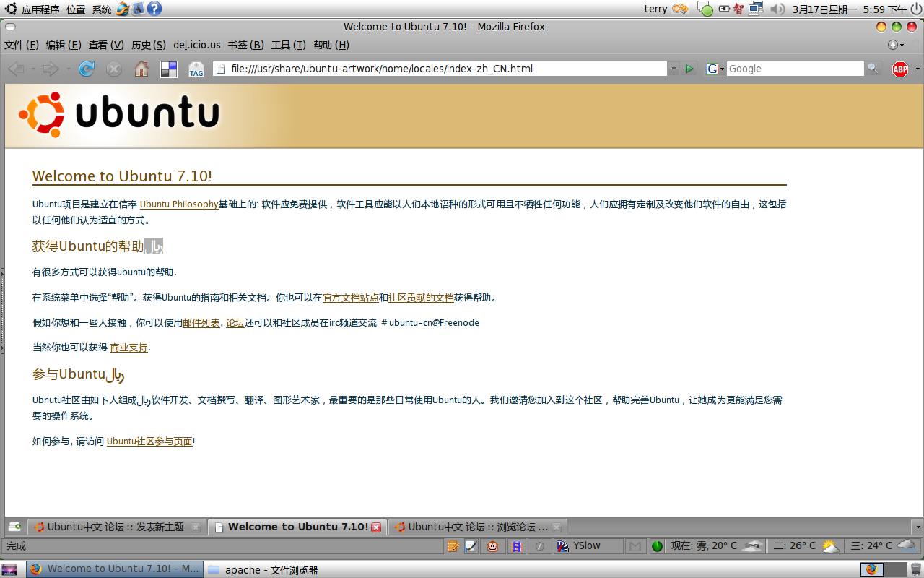Open the 商业支持 link

click(x=128, y=348)
